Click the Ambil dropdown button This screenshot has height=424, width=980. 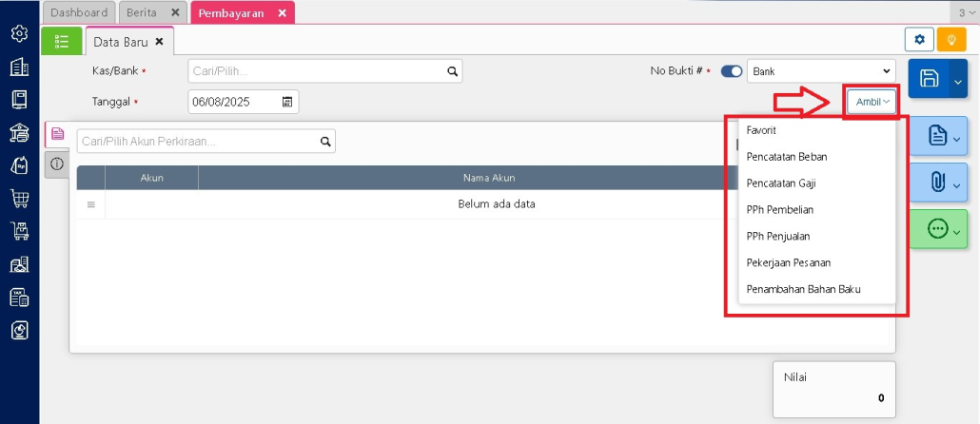pos(872,102)
